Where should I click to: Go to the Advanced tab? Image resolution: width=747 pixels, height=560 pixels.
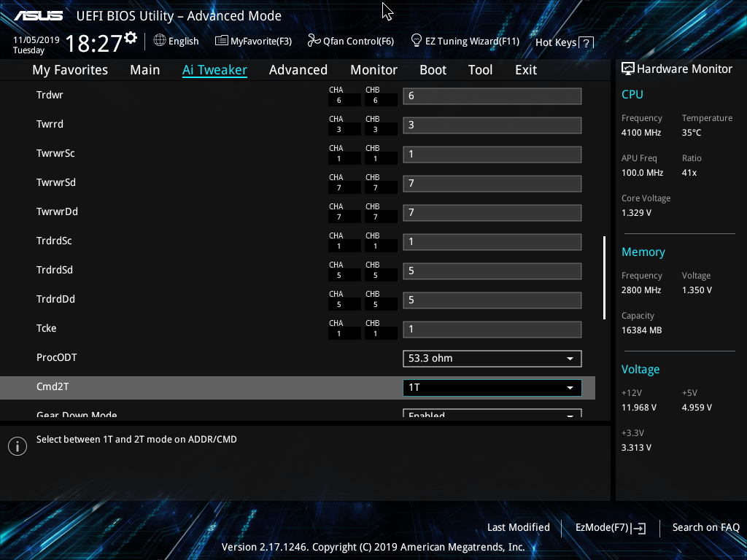click(x=298, y=70)
